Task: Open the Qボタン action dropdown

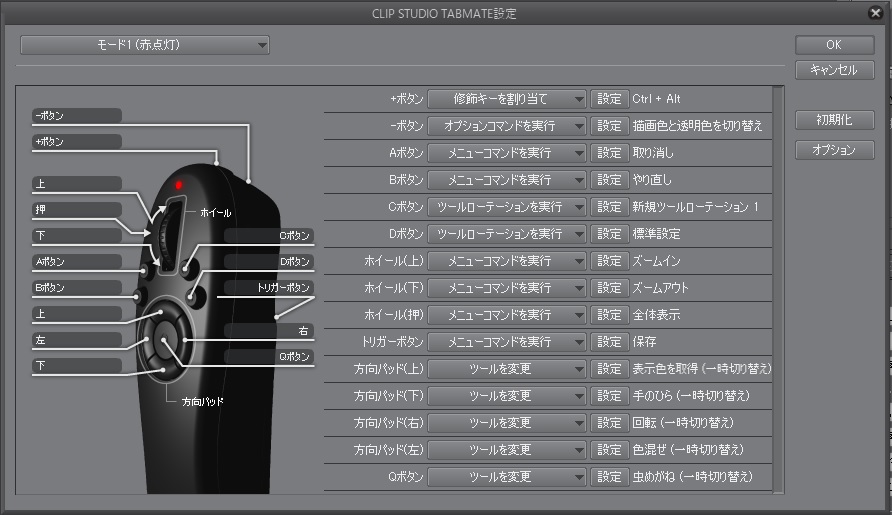Action: [x=507, y=477]
